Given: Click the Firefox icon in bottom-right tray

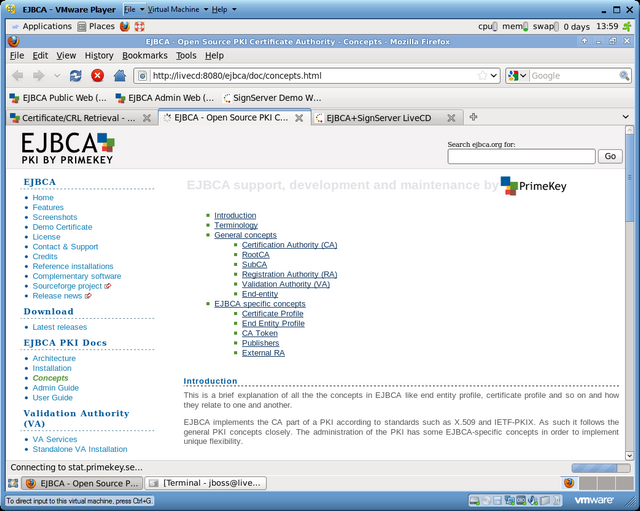Looking at the screenshot, I should click(569, 483).
